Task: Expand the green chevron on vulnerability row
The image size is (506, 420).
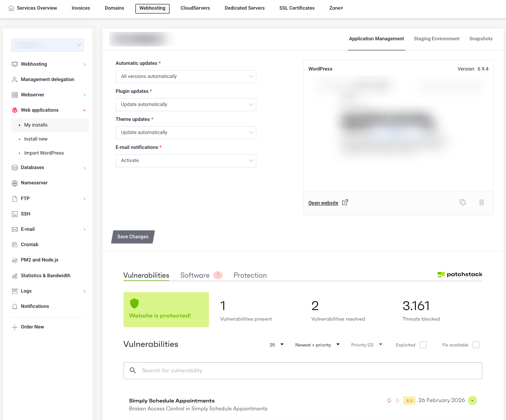Action: (x=472, y=400)
